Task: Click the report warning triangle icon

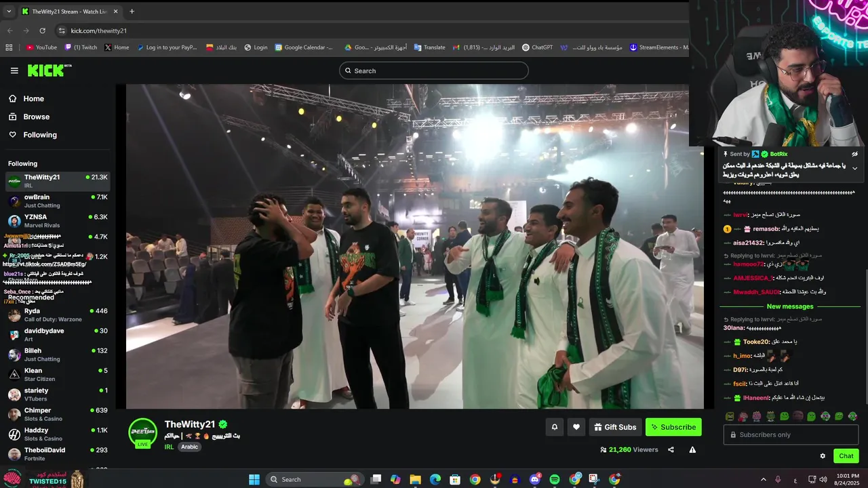Action: pos(692,449)
